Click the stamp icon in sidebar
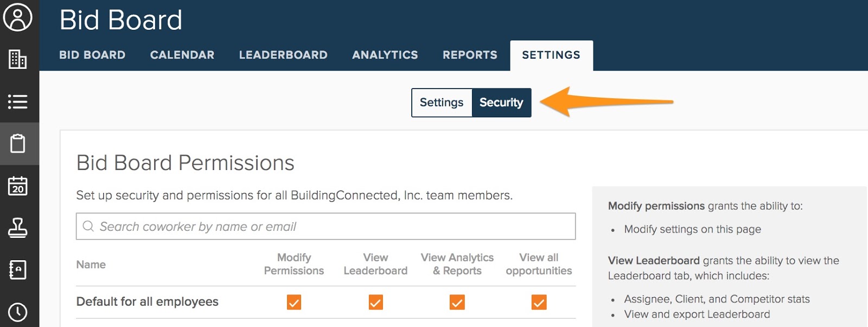The height and width of the screenshot is (327, 868). click(18, 228)
